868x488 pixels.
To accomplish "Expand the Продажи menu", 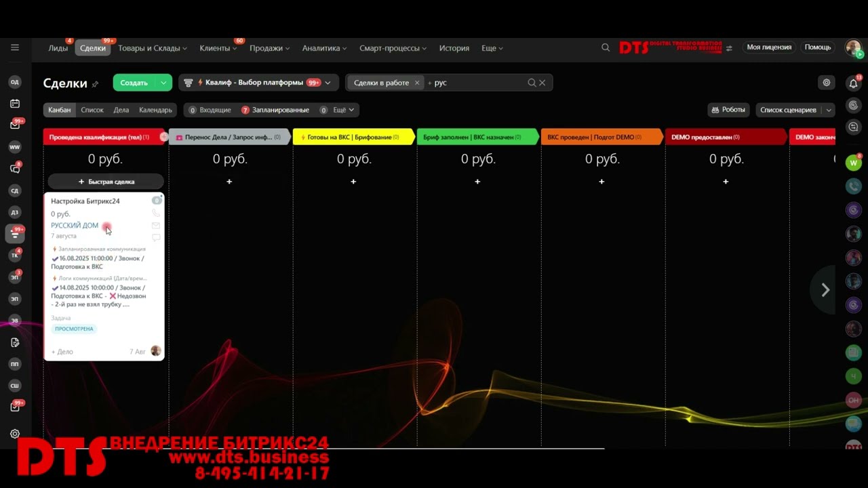I will pos(269,48).
